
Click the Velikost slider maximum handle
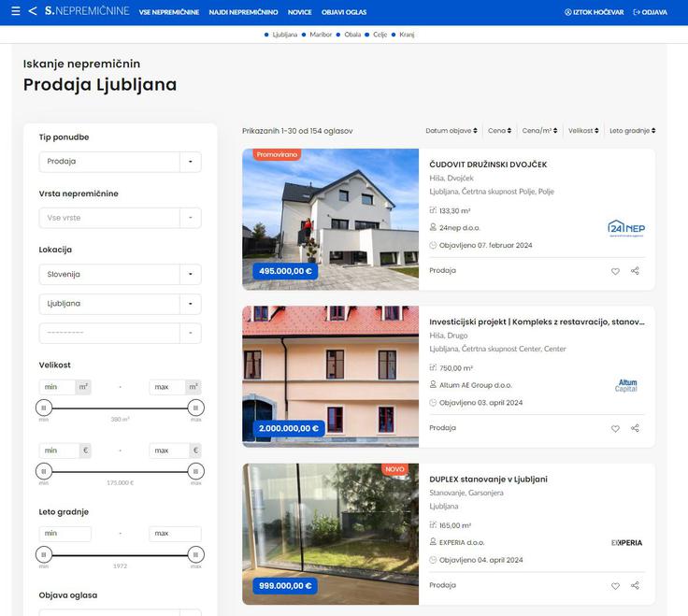[x=195, y=408]
